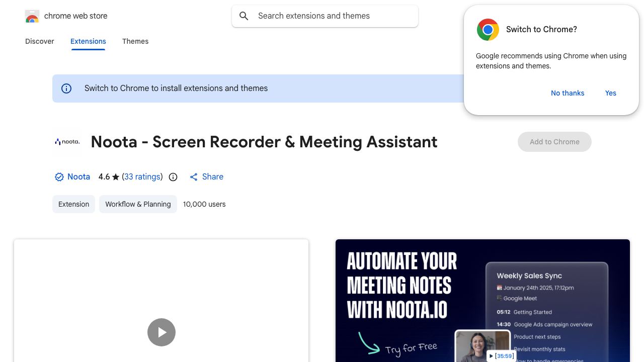Click the info icon after ratings
644x362 pixels.
point(173,177)
